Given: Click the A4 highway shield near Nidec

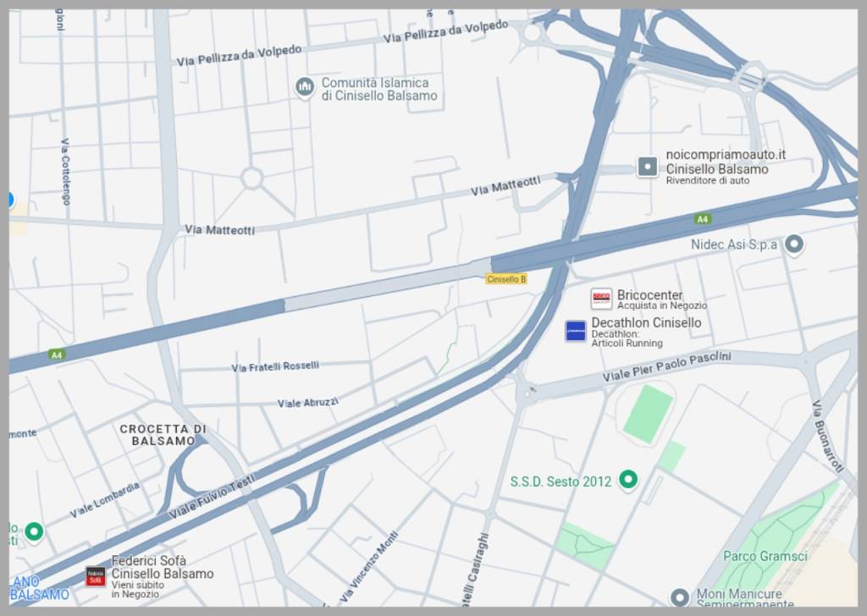Looking at the screenshot, I should (x=702, y=219).
